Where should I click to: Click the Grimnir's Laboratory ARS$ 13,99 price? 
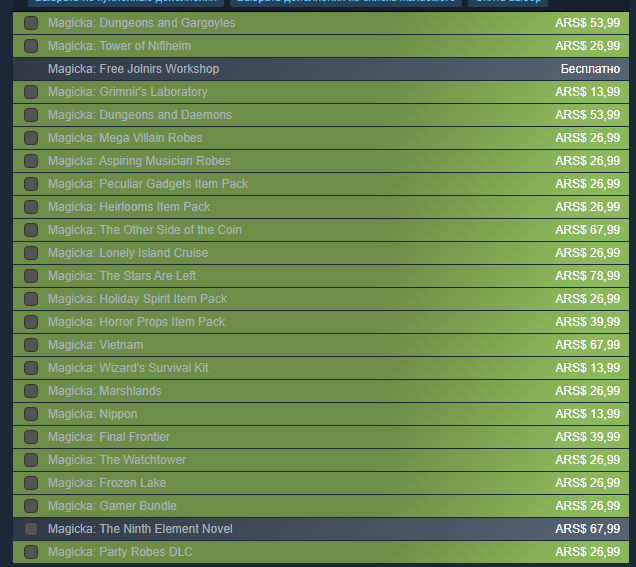pyautogui.click(x=588, y=92)
